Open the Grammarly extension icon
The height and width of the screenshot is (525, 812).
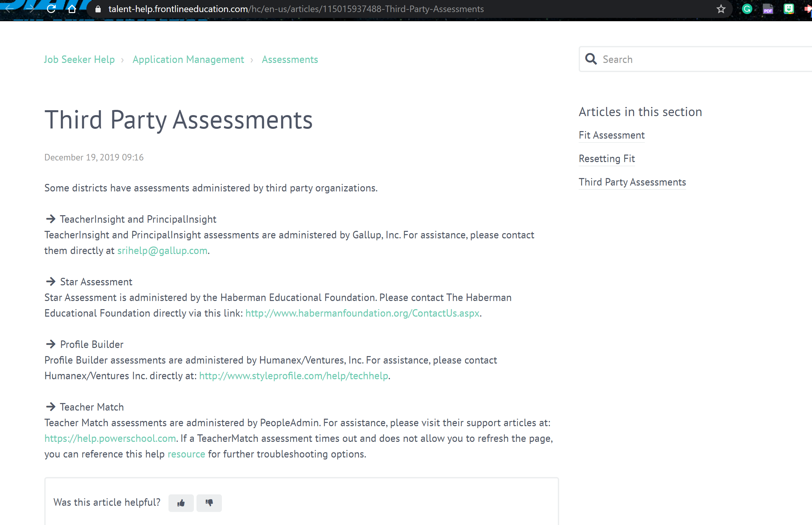(x=747, y=9)
